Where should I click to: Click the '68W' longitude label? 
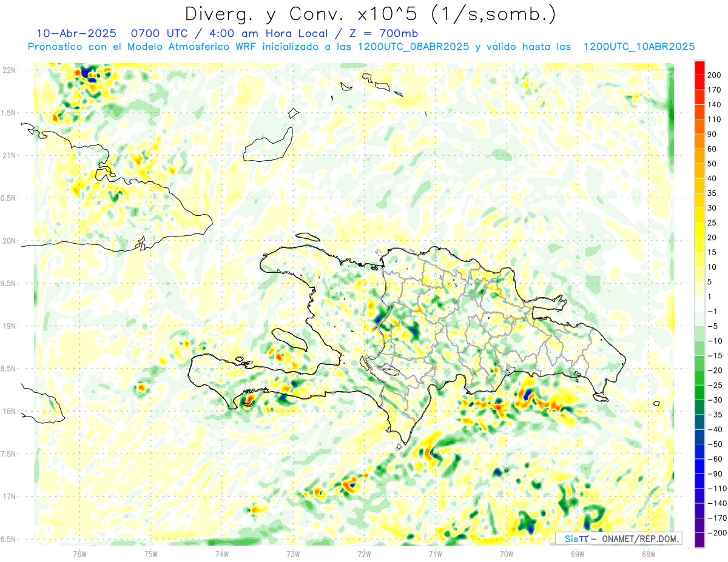coord(648,553)
